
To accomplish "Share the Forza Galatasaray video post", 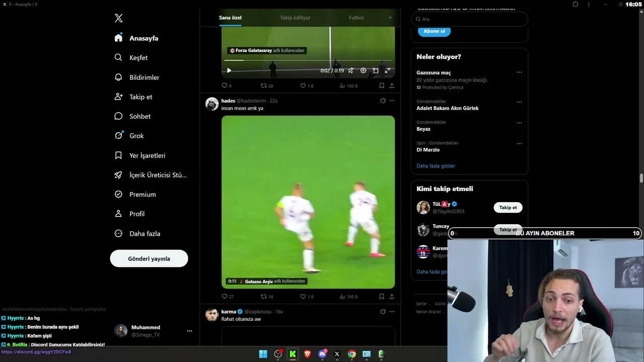I will pyautogui.click(x=392, y=86).
